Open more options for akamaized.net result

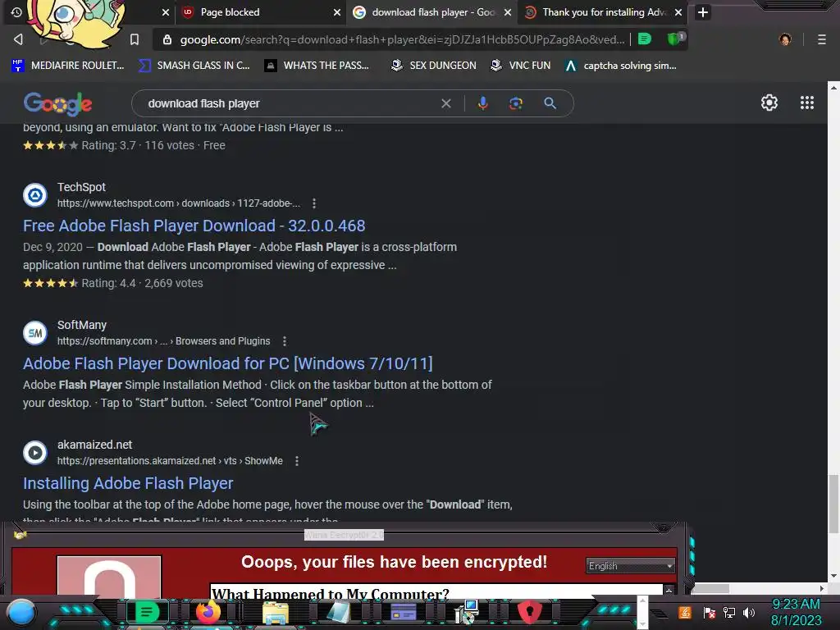pyautogui.click(x=297, y=461)
